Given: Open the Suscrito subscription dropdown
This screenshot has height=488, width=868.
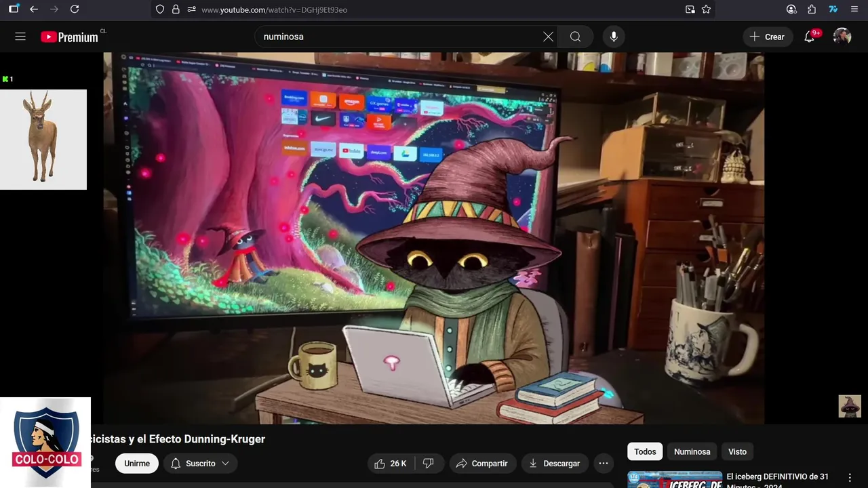Looking at the screenshot, I should pos(200,464).
